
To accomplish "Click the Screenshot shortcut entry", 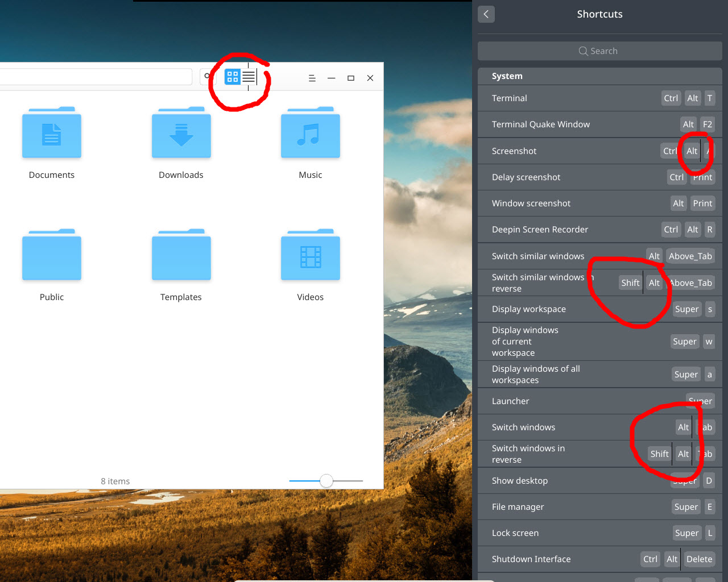I will coord(600,151).
